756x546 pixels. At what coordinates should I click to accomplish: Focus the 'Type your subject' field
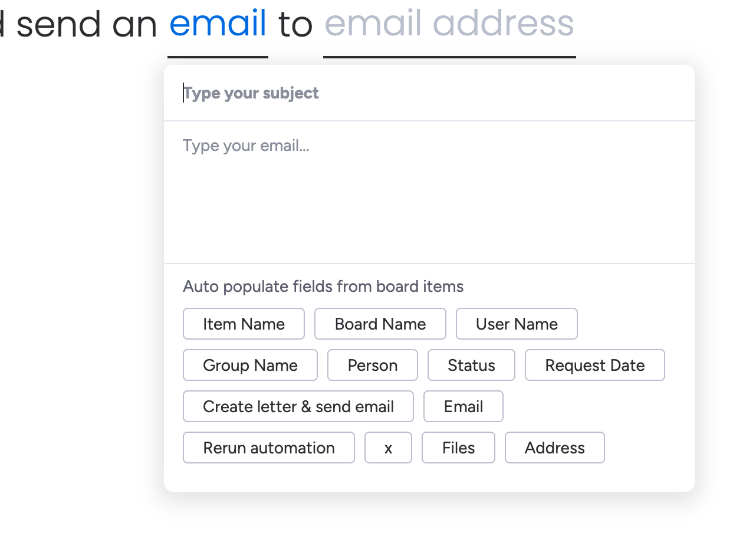click(429, 93)
